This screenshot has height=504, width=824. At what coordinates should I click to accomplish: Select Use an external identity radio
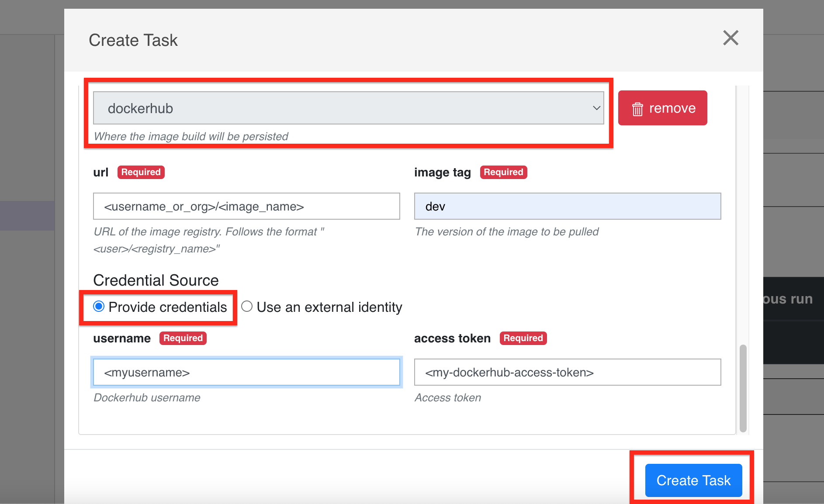(247, 307)
